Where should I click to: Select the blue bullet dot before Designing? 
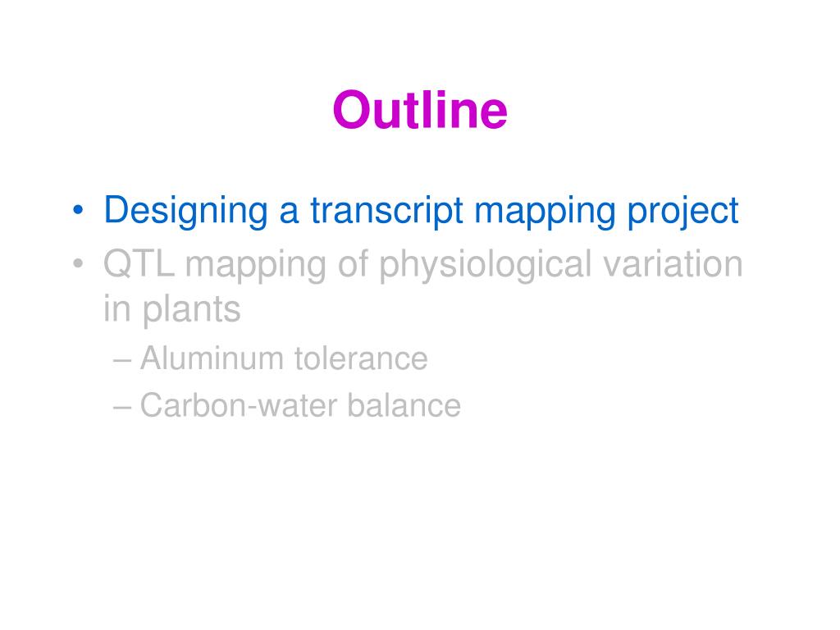(78, 210)
